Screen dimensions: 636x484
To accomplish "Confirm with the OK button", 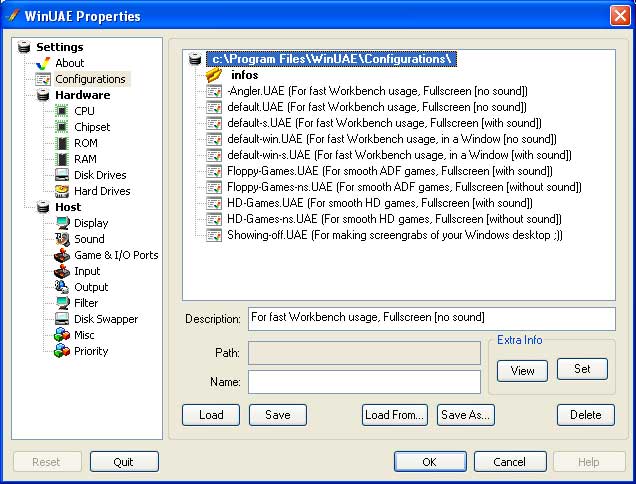I will (430, 462).
